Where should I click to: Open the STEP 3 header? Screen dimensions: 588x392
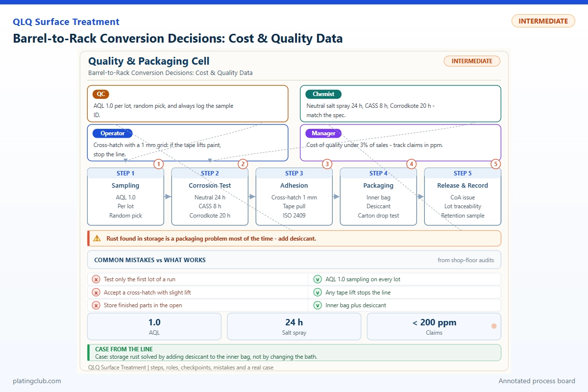point(294,173)
